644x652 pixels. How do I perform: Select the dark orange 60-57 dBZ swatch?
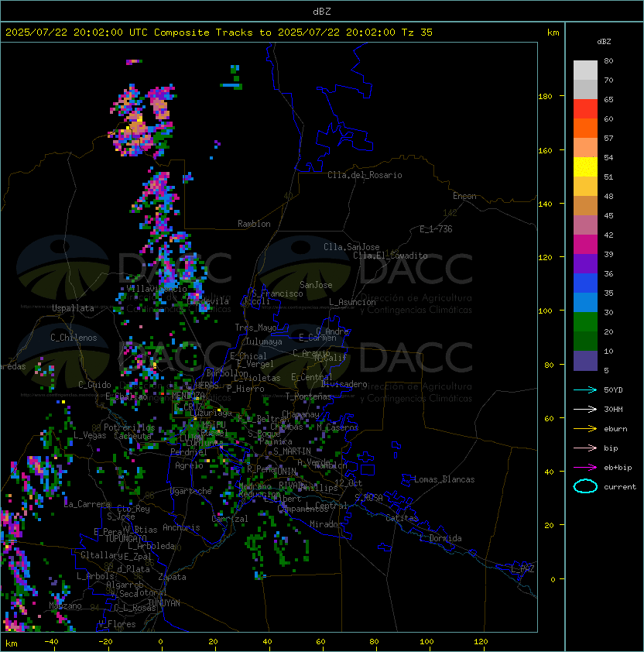tap(585, 128)
